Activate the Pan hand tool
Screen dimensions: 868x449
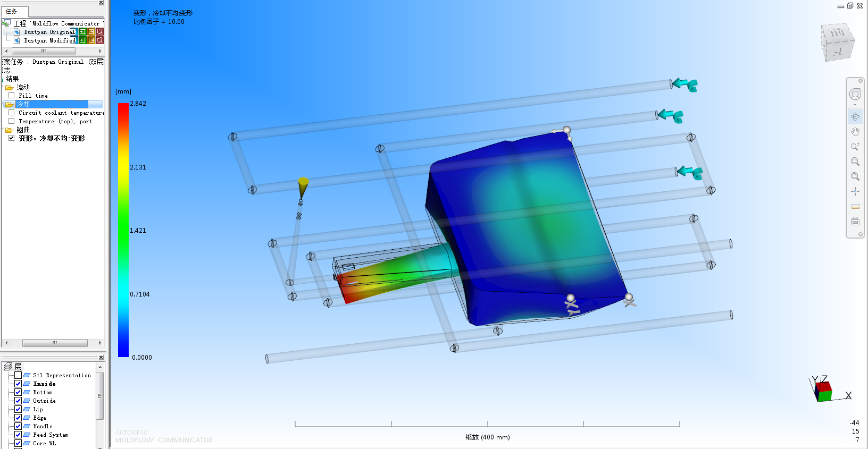[x=855, y=132]
